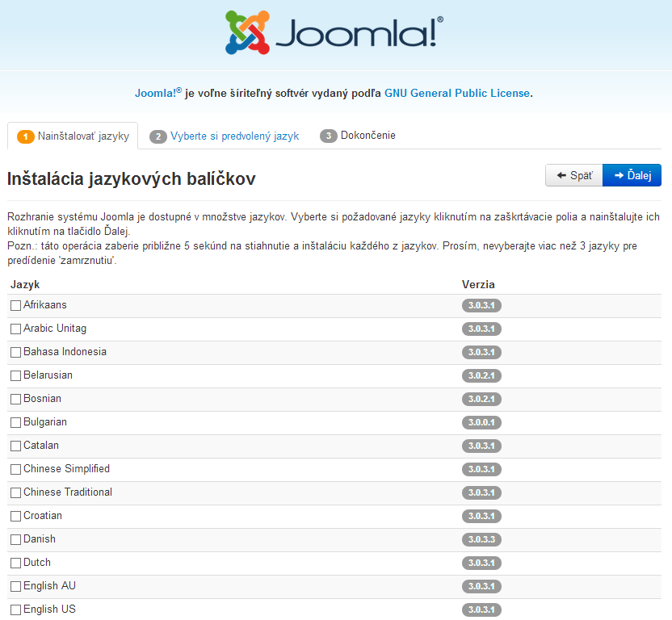
Task: Tick the Belarusian checkbox
Action: tap(16, 375)
